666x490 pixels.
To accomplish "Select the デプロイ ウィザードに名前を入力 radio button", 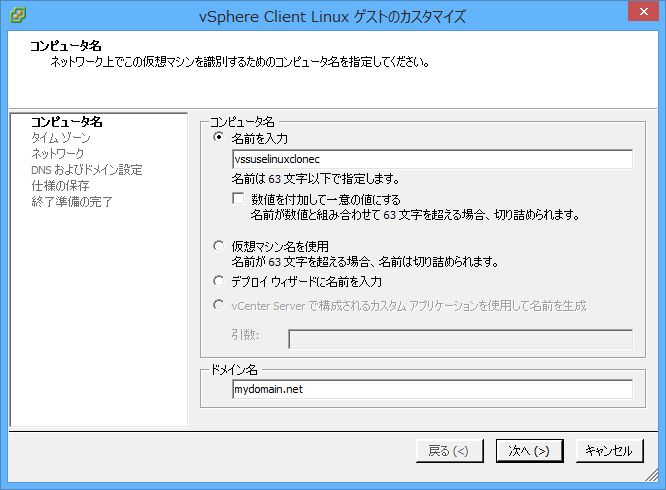I will [218, 280].
